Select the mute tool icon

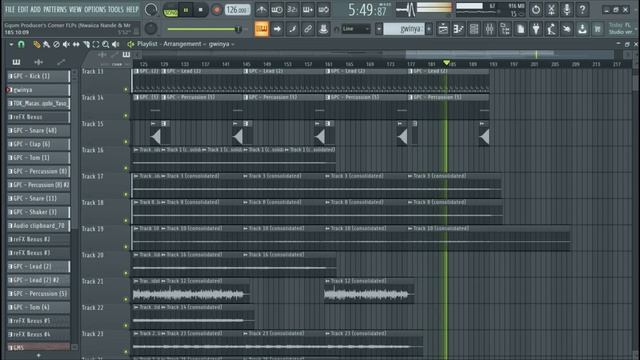click(66, 44)
